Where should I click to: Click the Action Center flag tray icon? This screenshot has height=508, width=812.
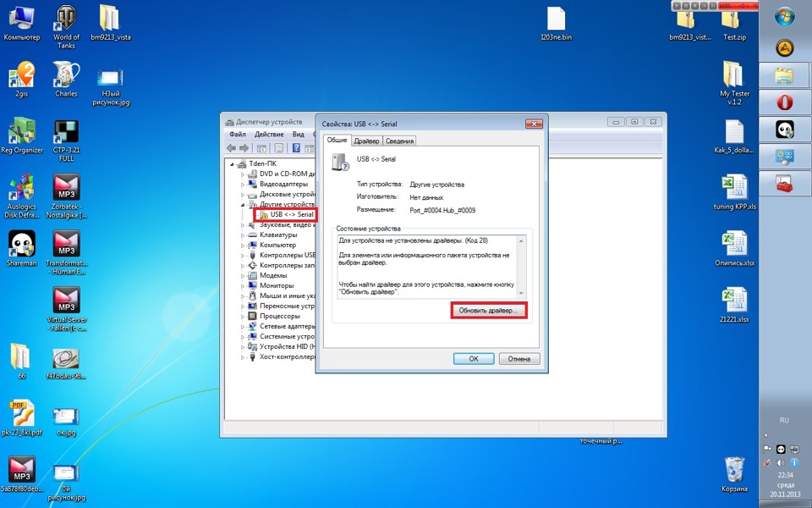click(767, 450)
